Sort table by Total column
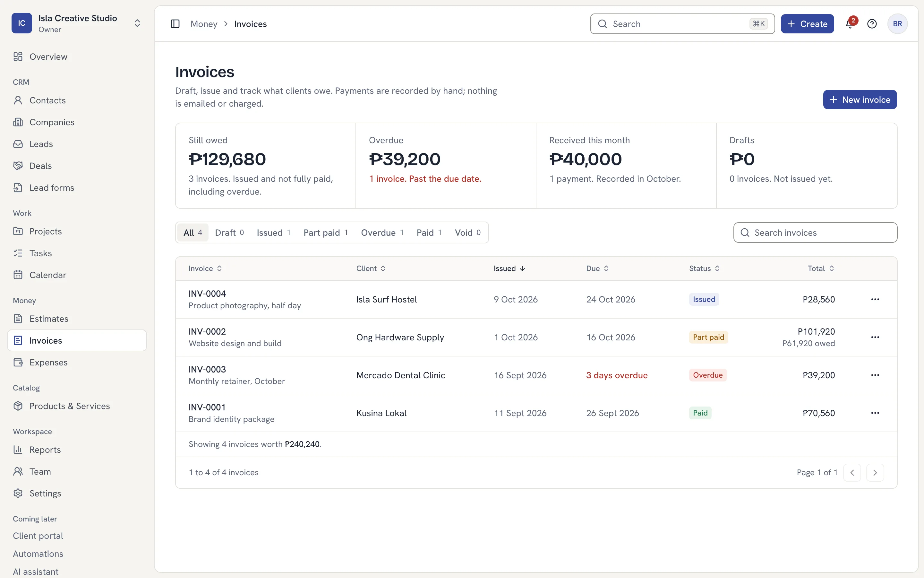Image resolution: width=924 pixels, height=578 pixels. (821, 268)
